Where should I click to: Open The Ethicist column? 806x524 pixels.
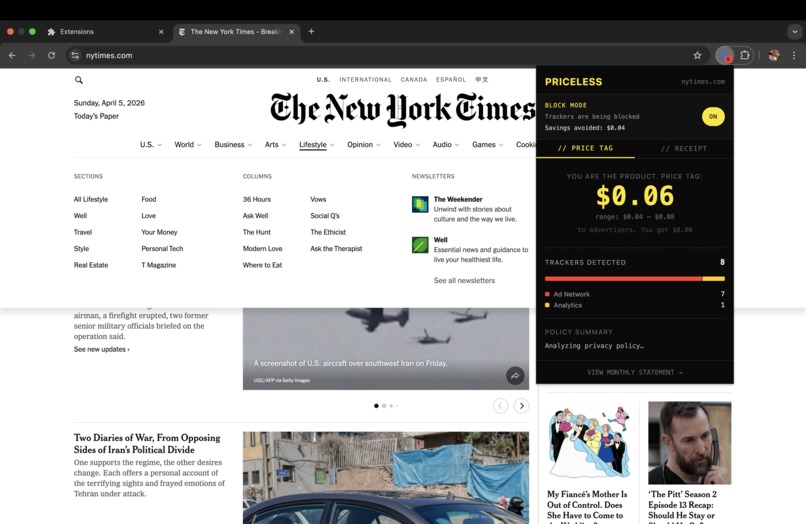(328, 232)
